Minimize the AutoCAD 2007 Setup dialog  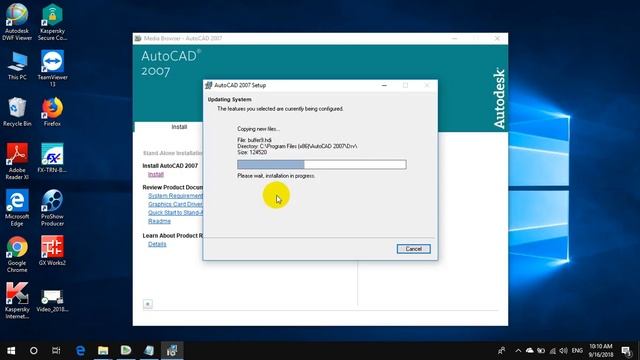pyautogui.click(x=384, y=85)
